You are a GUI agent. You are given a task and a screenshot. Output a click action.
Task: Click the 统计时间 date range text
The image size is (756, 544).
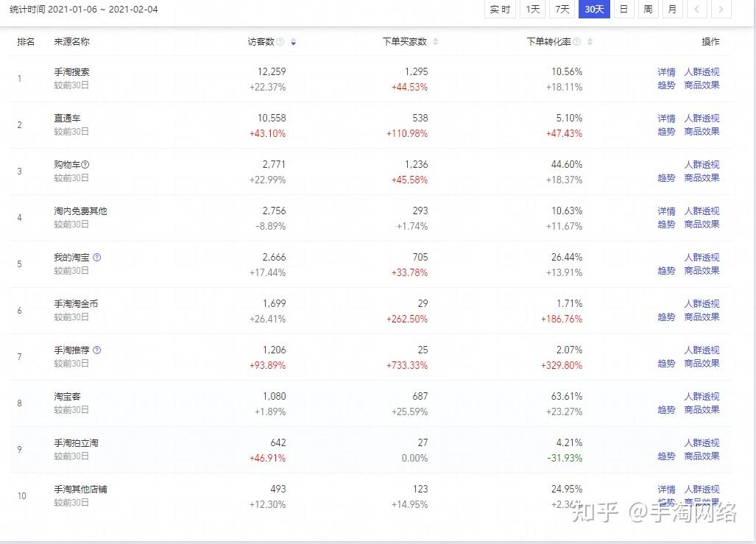(84, 9)
